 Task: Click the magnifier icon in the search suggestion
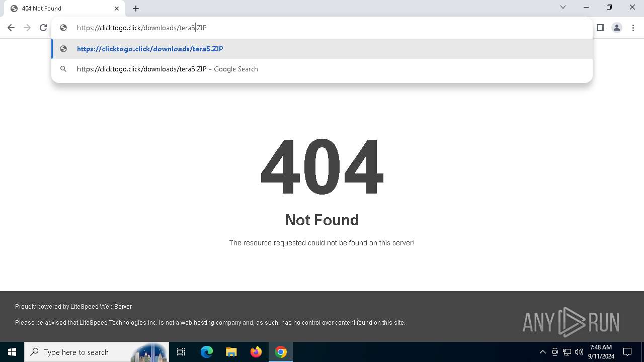63,69
